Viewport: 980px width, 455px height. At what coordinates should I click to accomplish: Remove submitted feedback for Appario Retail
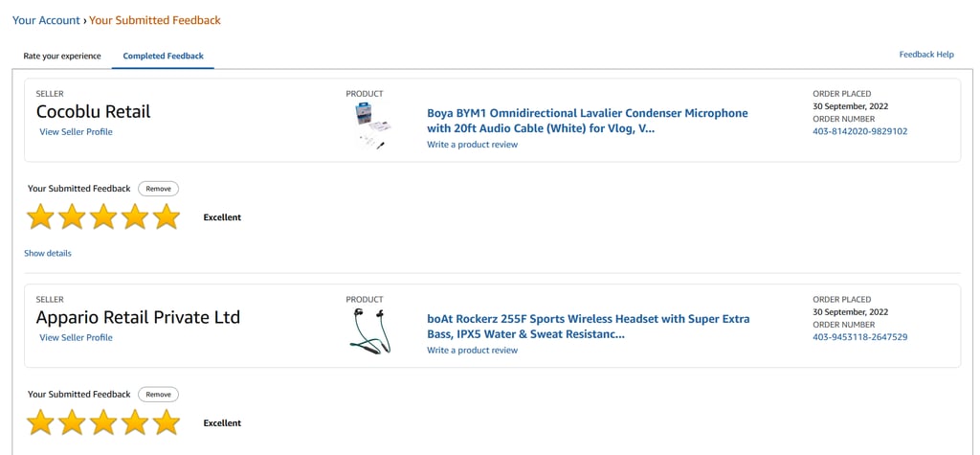[x=158, y=395]
